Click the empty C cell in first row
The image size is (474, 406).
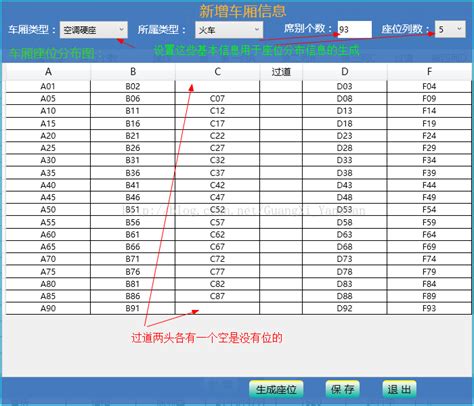(x=217, y=86)
